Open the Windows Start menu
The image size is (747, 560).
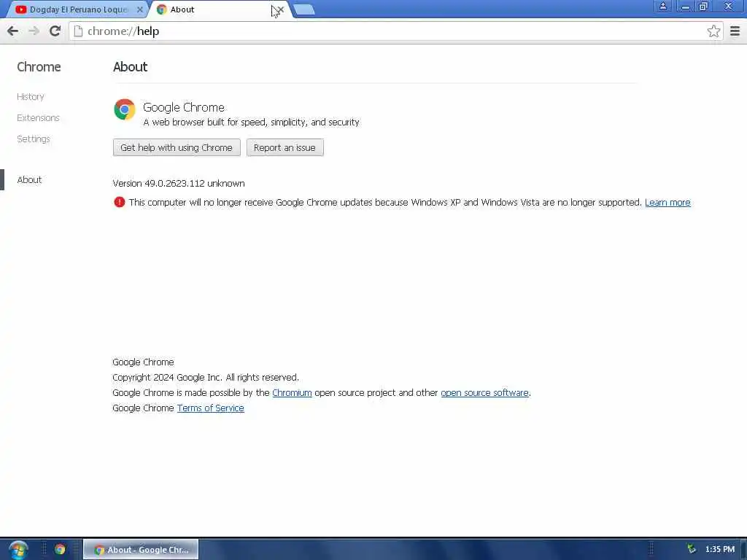pos(18,550)
